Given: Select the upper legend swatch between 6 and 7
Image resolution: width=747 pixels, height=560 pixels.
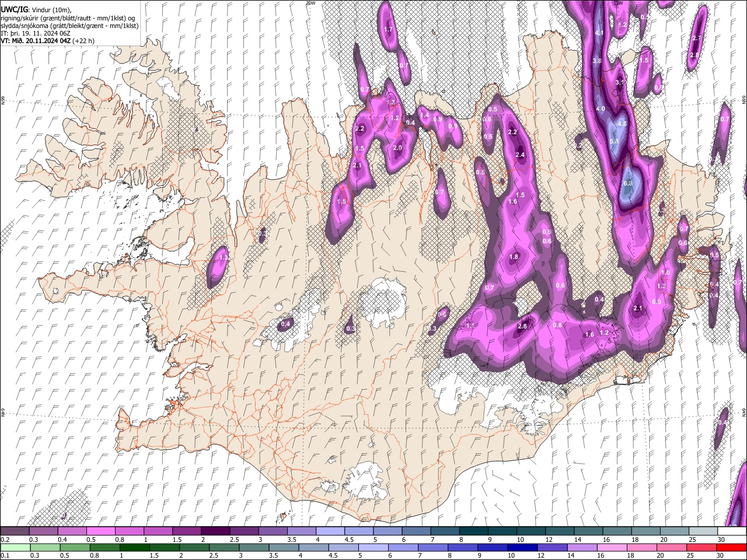Looking at the screenshot, I should coord(416,531).
